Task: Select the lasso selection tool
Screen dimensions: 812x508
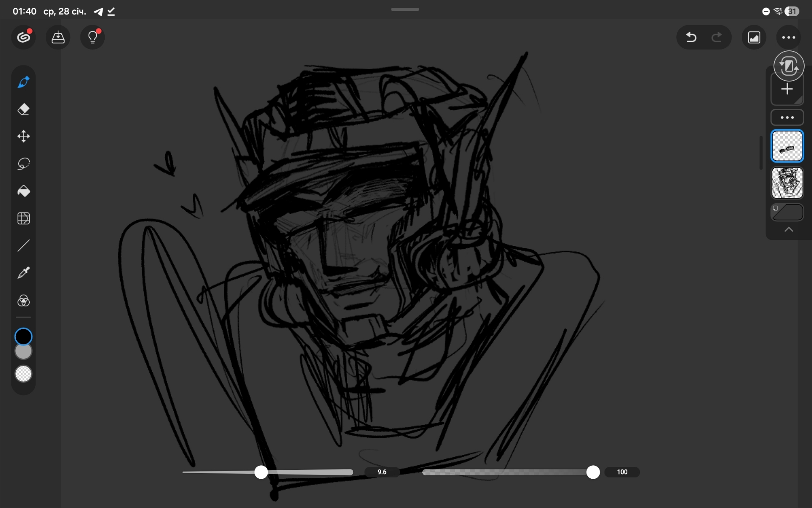Action: click(24, 164)
